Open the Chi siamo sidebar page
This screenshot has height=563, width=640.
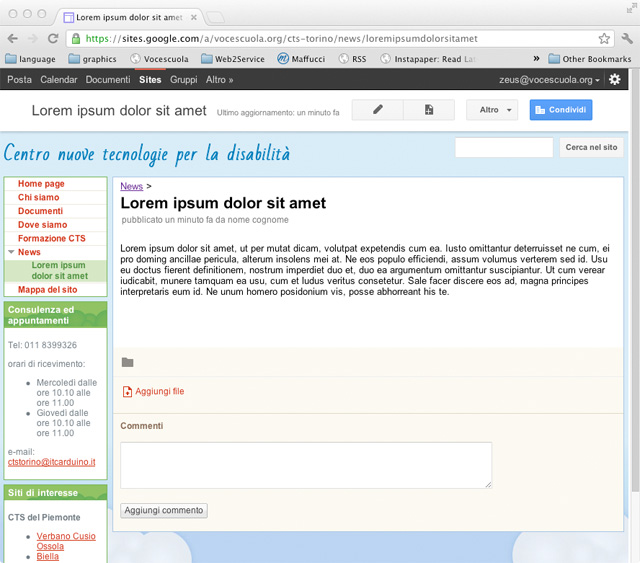tap(38, 198)
